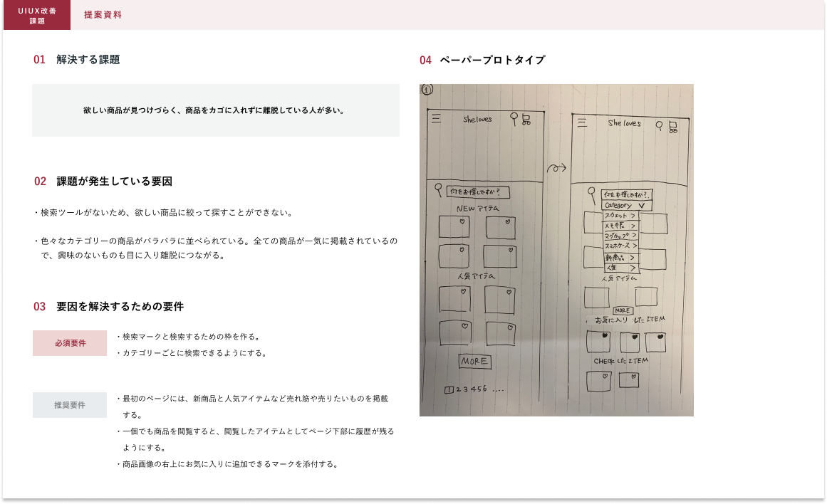
Task: Click the cart icon in the right wireframe header
Action: click(x=672, y=127)
